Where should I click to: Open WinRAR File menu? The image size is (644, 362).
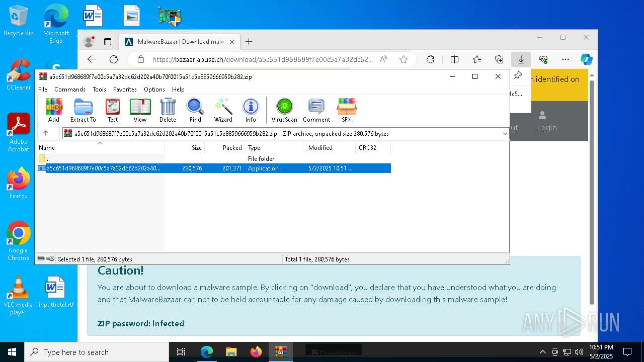[43, 89]
